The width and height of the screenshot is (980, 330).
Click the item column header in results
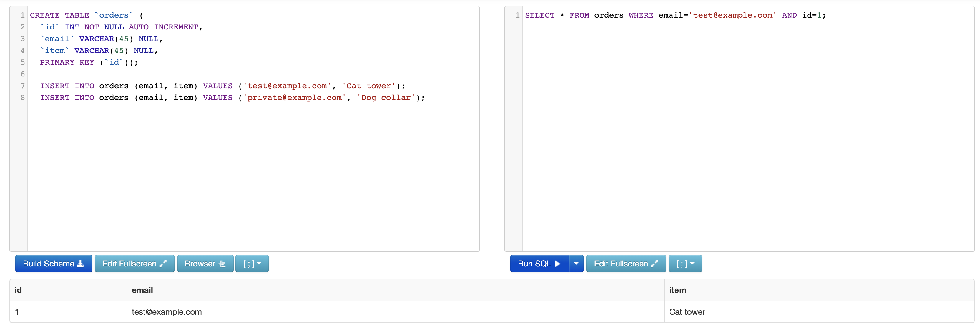click(x=677, y=290)
